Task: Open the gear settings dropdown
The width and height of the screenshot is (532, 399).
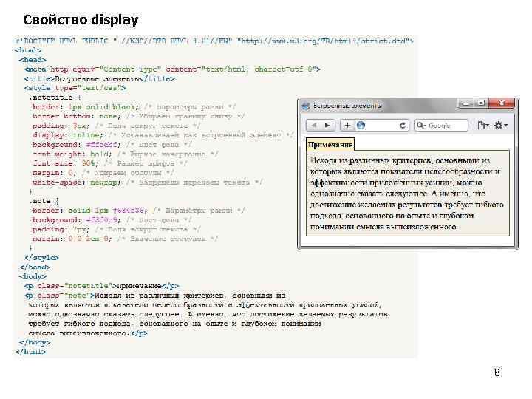Action: pos(501,125)
